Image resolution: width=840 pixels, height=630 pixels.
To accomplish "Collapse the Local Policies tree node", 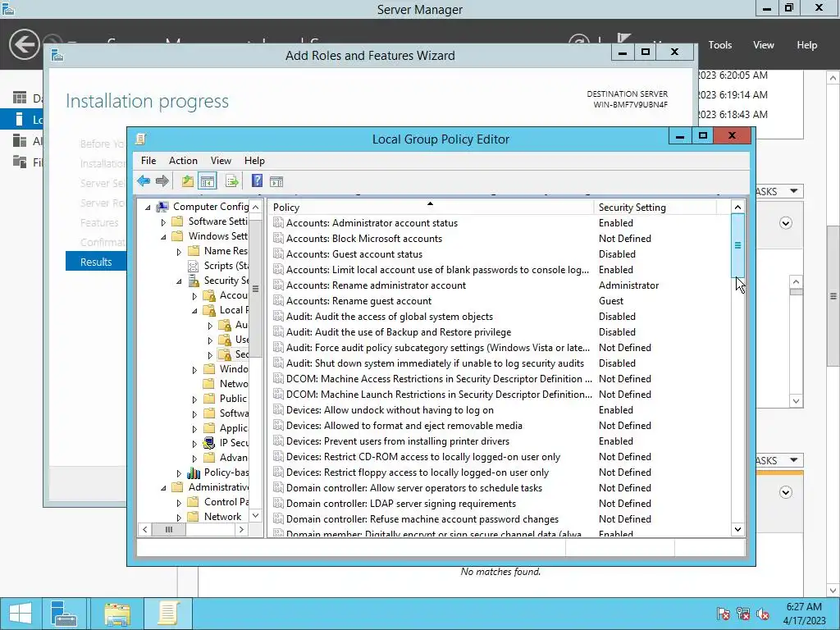I will click(x=194, y=311).
